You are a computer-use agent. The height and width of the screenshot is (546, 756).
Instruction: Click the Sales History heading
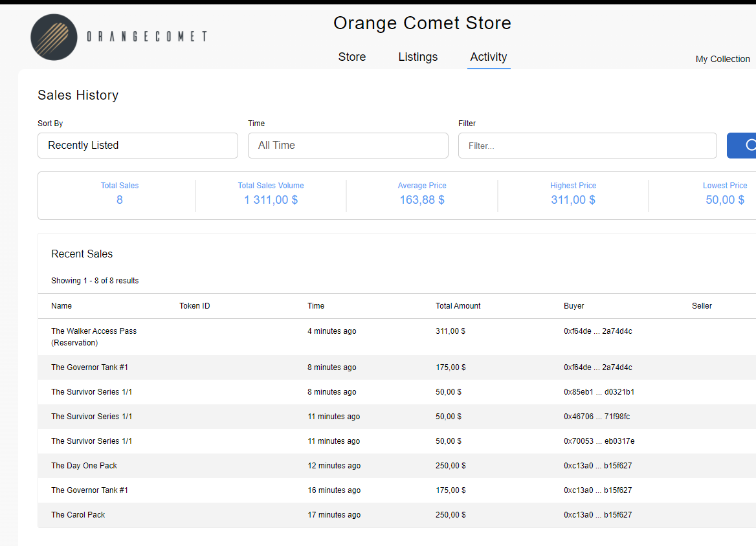(x=78, y=95)
